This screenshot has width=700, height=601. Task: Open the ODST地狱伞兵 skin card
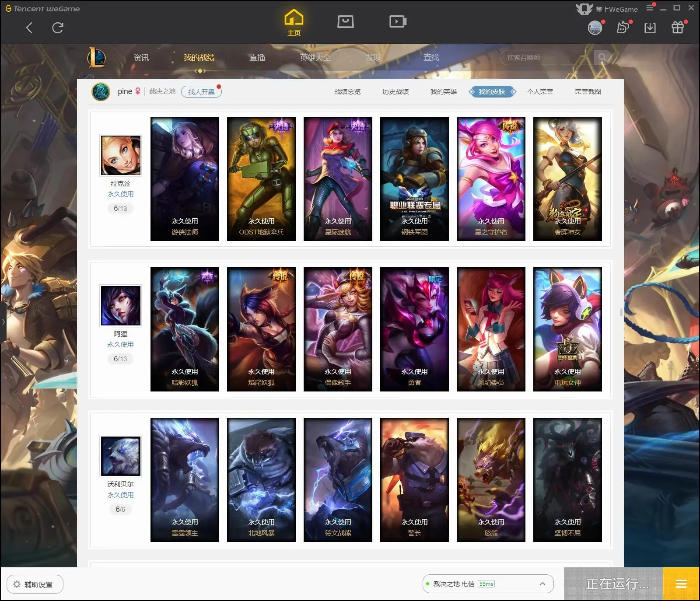pyautogui.click(x=261, y=179)
